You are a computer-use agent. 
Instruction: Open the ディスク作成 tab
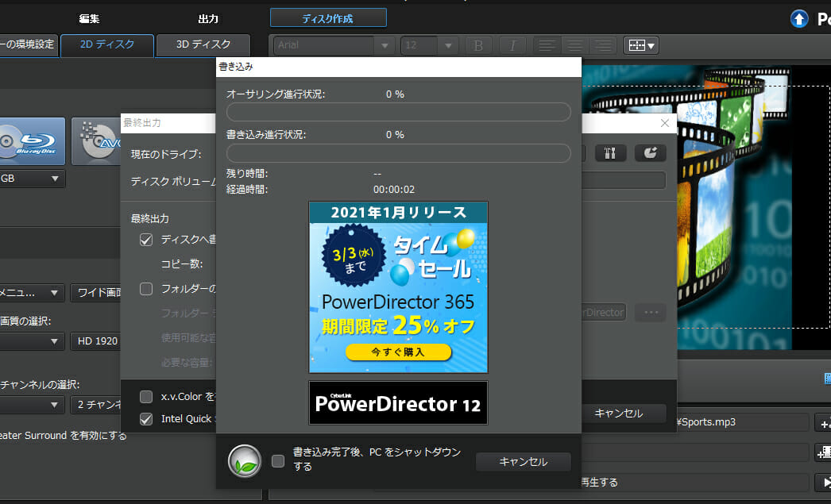[328, 18]
